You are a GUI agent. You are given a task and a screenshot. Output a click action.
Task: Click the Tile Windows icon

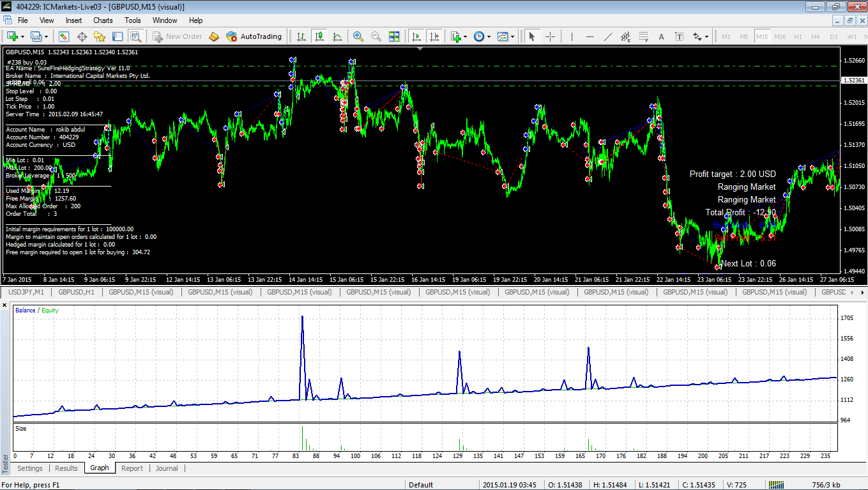pos(394,36)
